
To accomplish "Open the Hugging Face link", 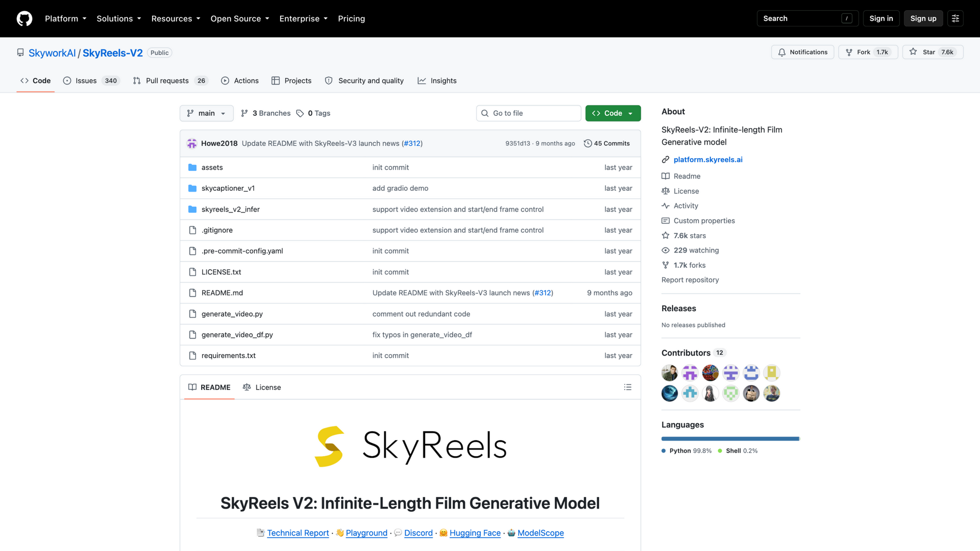I will (x=475, y=533).
